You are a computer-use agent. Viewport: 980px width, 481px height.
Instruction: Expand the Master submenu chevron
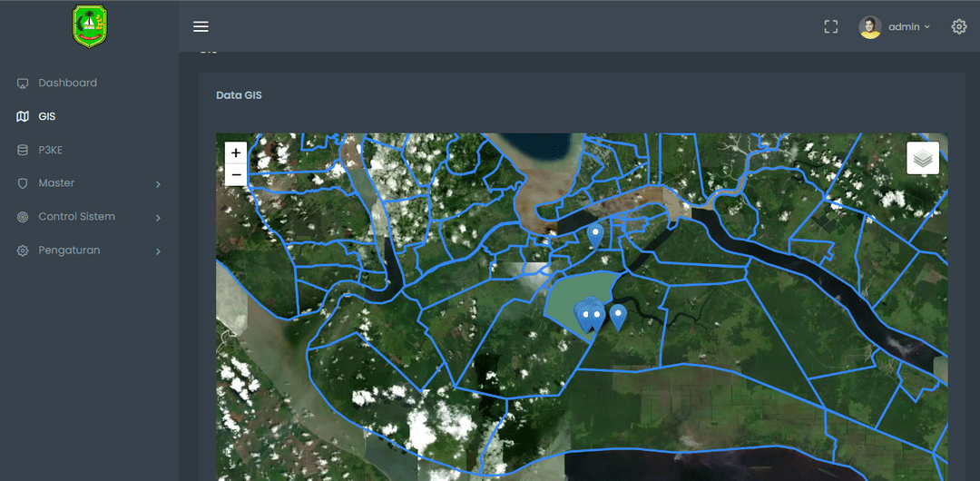(158, 184)
